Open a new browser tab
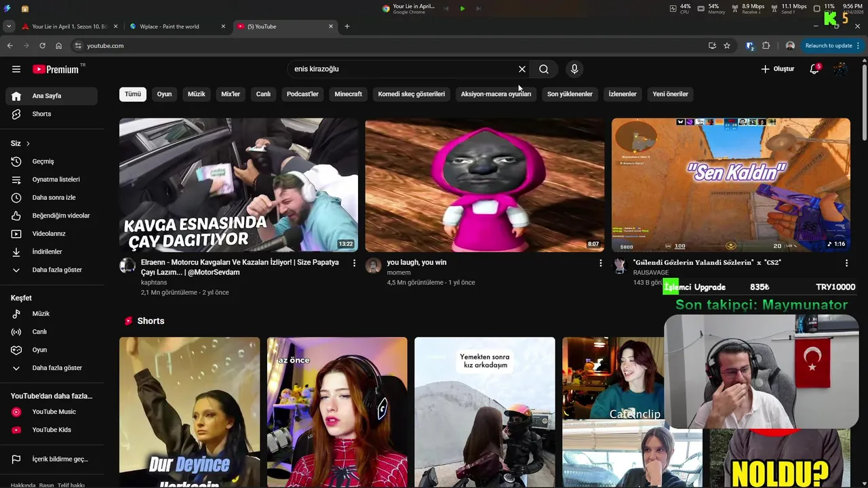The width and height of the screenshot is (868, 488). [347, 26]
